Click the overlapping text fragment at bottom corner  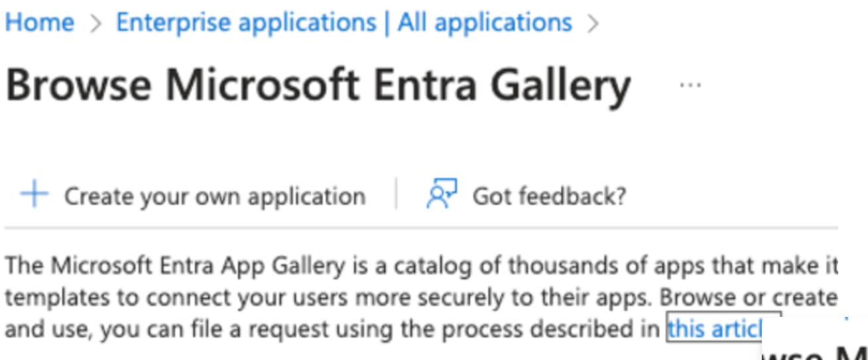point(815,349)
